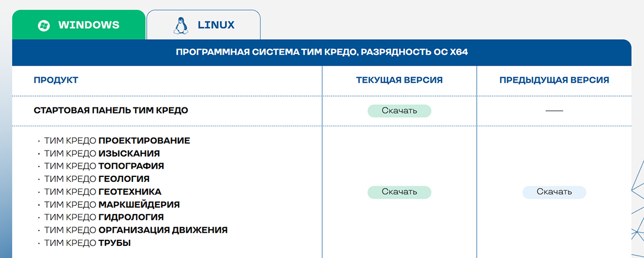
Task: Click the ПРЕДЫДУЩАЯ ВЕРСИЯ column header
Action: click(554, 80)
